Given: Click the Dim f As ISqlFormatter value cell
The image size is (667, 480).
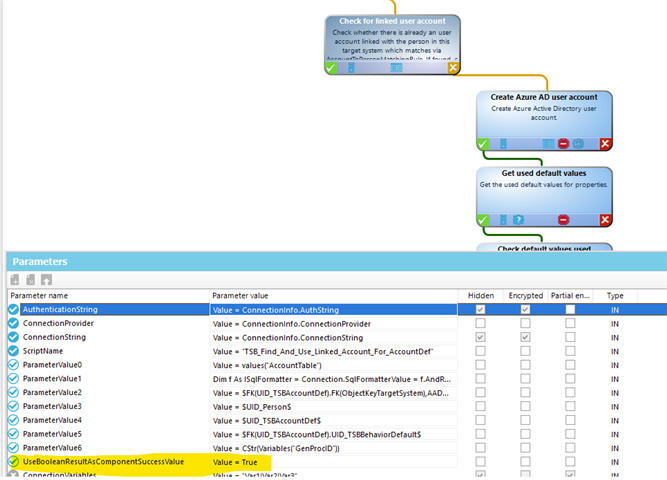Looking at the screenshot, I should click(334, 379).
